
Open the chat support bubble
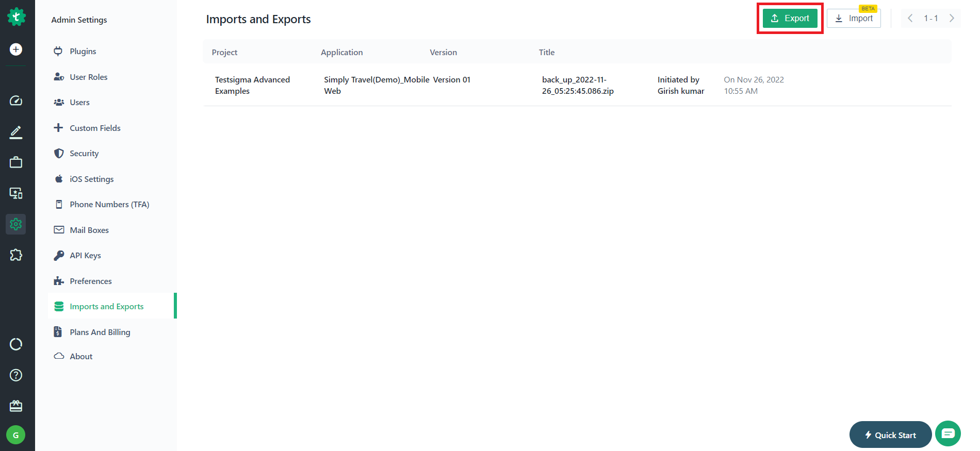(948, 433)
